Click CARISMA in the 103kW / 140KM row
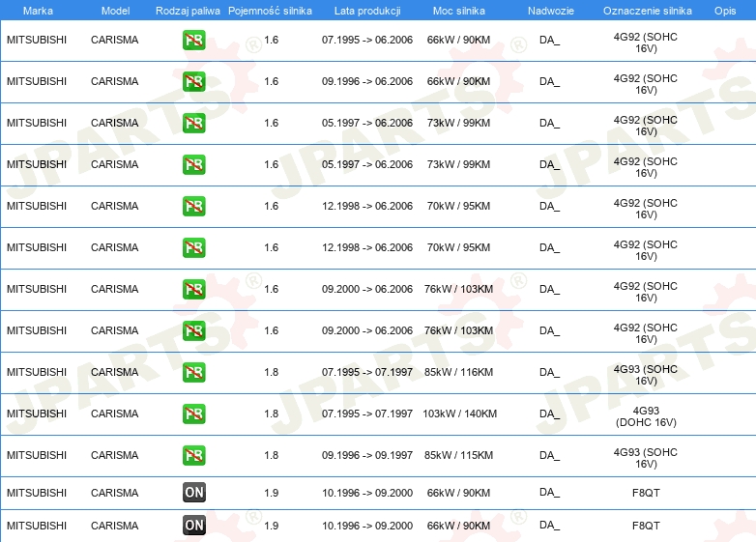Screen dimensions: 756x542 (x=115, y=414)
